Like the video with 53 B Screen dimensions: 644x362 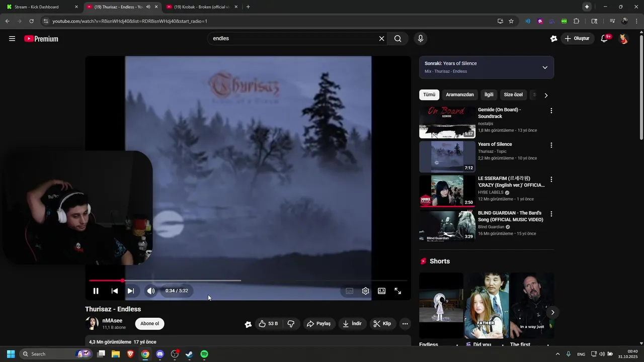(268, 324)
